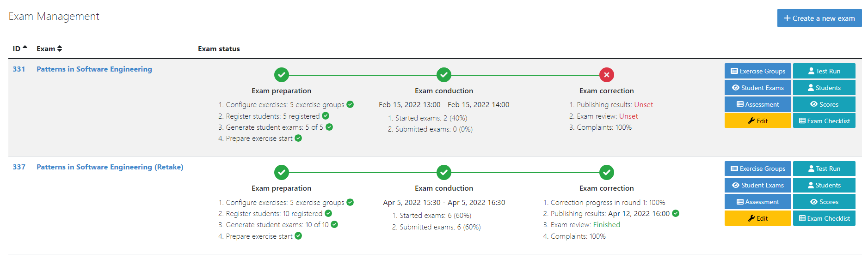
Task: Click the red X icon on Exam correction for exam 331
Action: click(x=606, y=75)
